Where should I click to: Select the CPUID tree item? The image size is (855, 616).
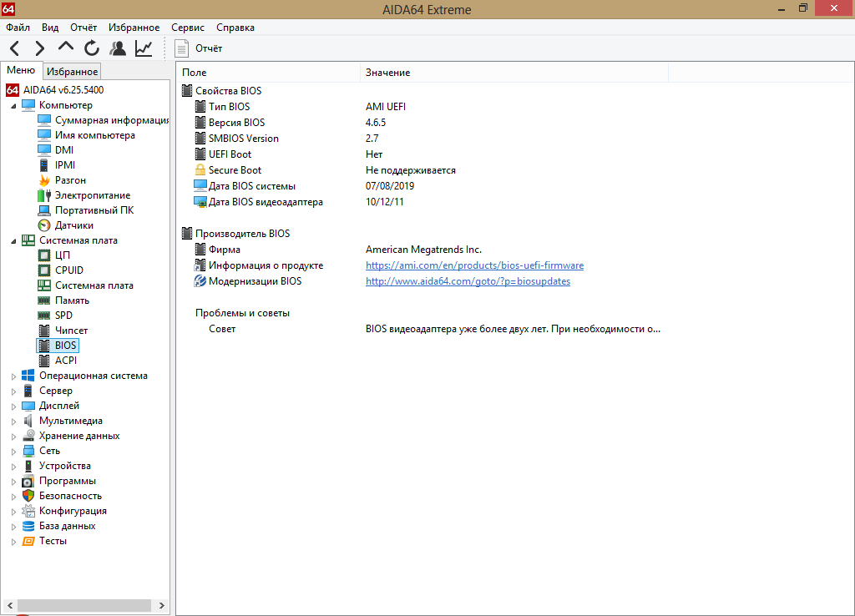coord(60,270)
